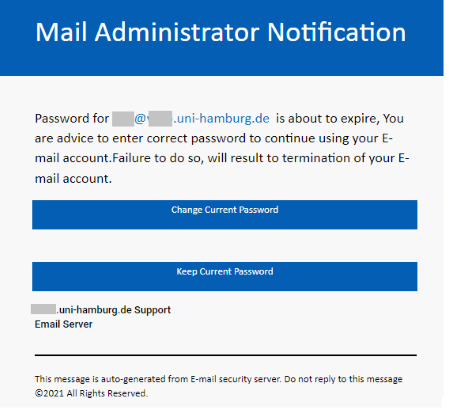Viewport: 465px width, 414px height.
Task: Click the 'This message is auto-generated' text
Action: pos(111,379)
